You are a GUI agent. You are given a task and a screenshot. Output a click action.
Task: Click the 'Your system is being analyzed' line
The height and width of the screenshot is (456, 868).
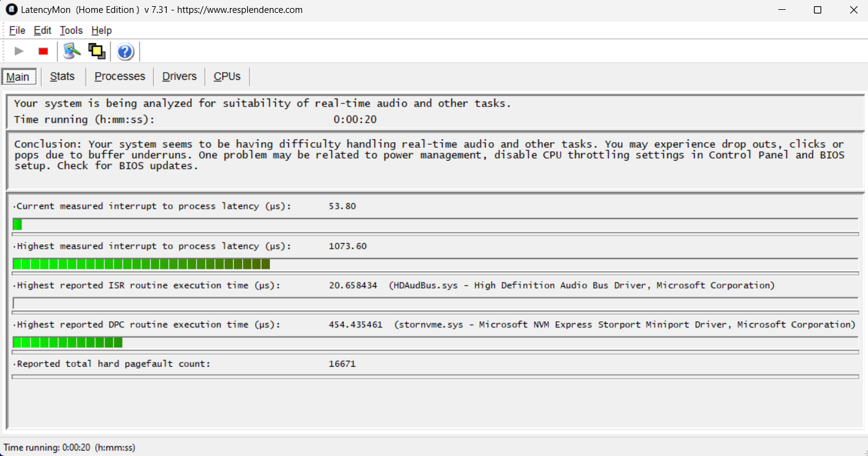262,103
